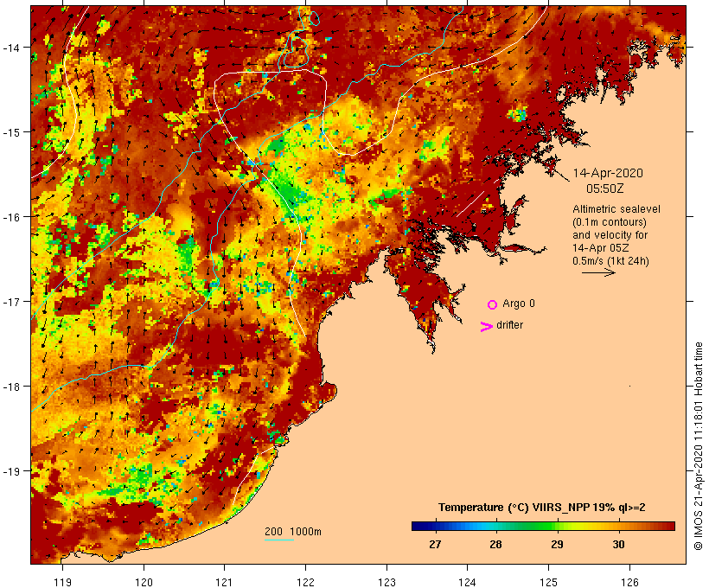Click the IMOS copyright timestamp text
The width and height of the screenshot is (709, 588).
(699, 446)
